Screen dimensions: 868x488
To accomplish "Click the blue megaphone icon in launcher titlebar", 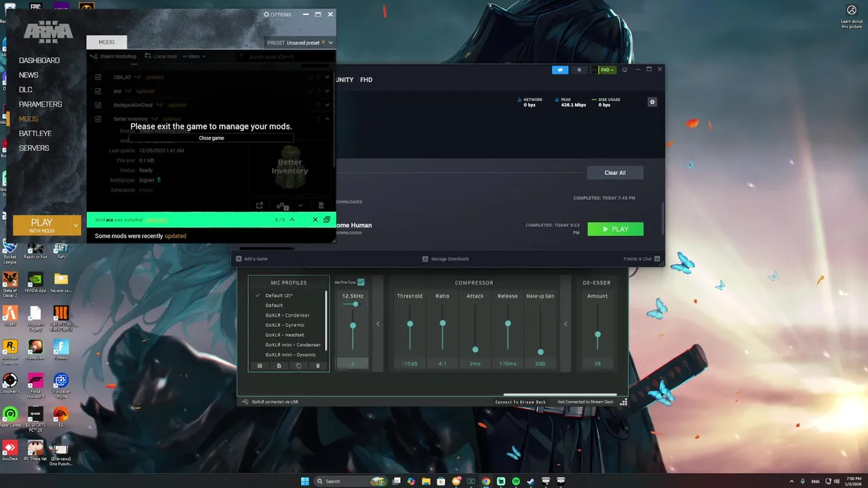I will click(x=560, y=70).
